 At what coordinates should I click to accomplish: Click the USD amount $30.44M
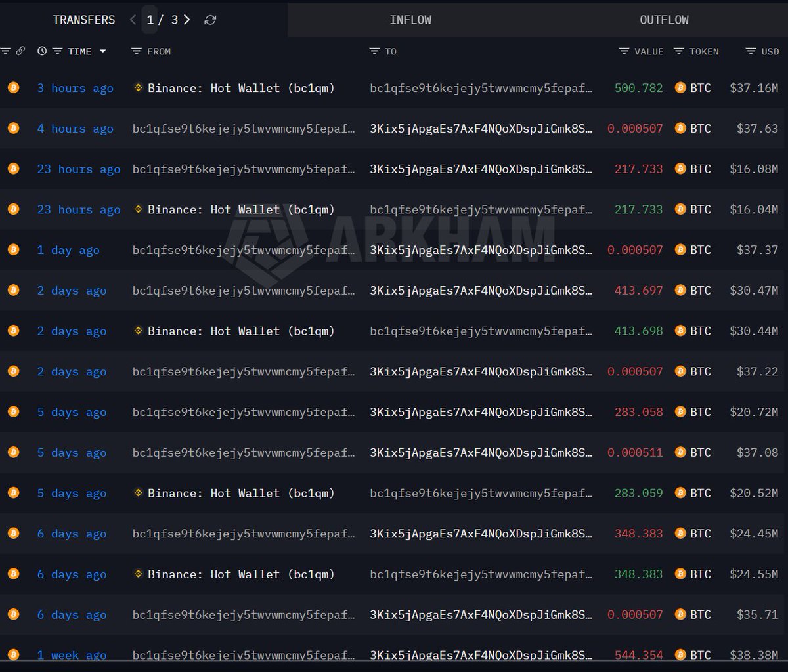(x=754, y=331)
